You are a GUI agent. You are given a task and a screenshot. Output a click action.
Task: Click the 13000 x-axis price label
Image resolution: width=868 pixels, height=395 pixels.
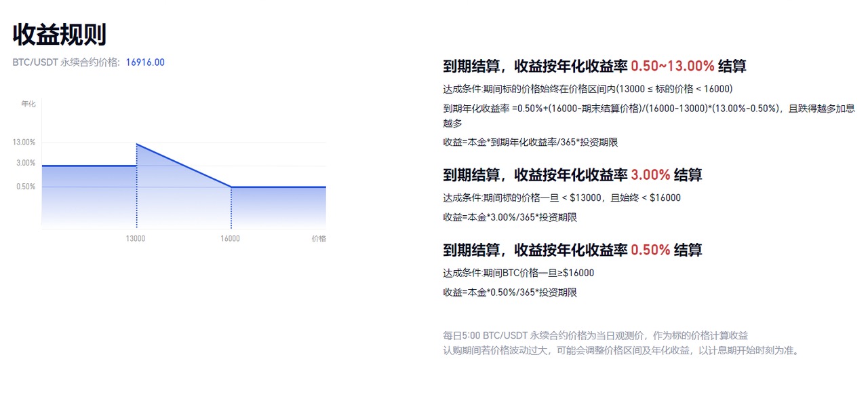[x=136, y=239]
